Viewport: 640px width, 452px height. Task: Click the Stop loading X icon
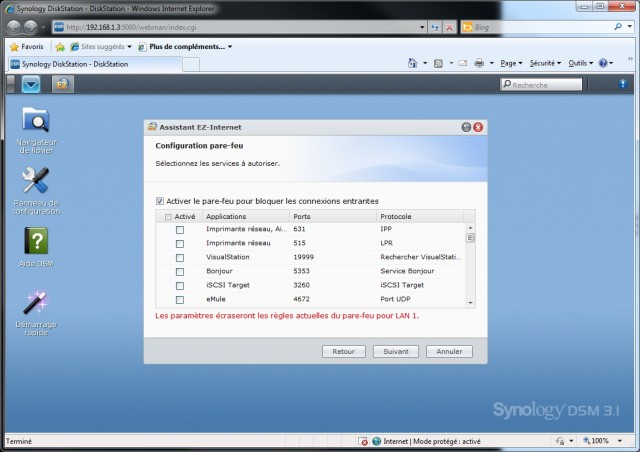[x=449, y=27]
